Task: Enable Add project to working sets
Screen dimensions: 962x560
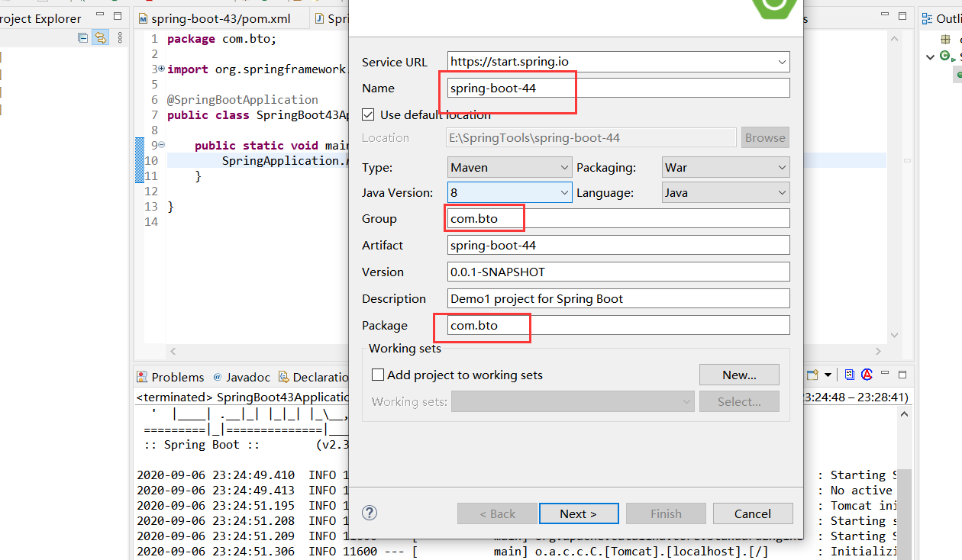Action: [377, 375]
